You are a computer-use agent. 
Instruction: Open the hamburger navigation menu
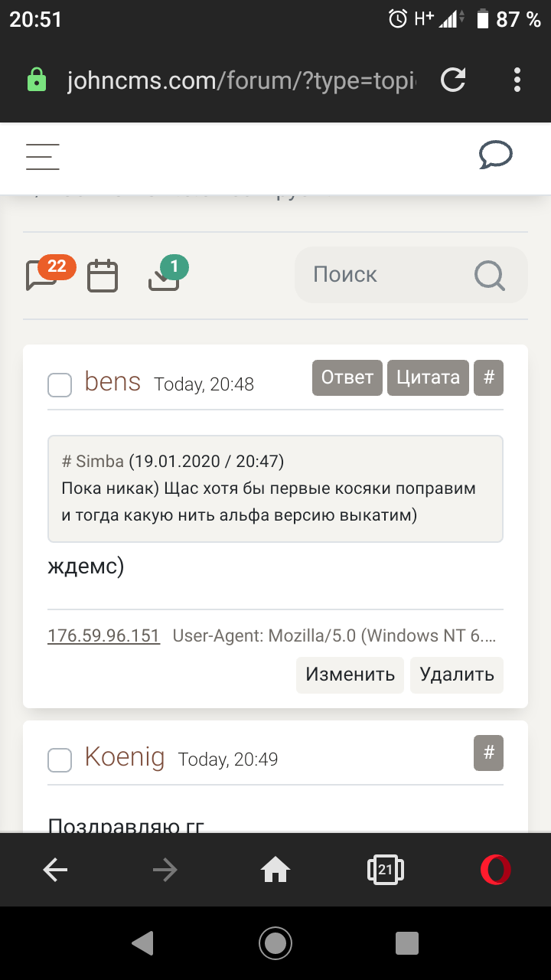point(43,156)
